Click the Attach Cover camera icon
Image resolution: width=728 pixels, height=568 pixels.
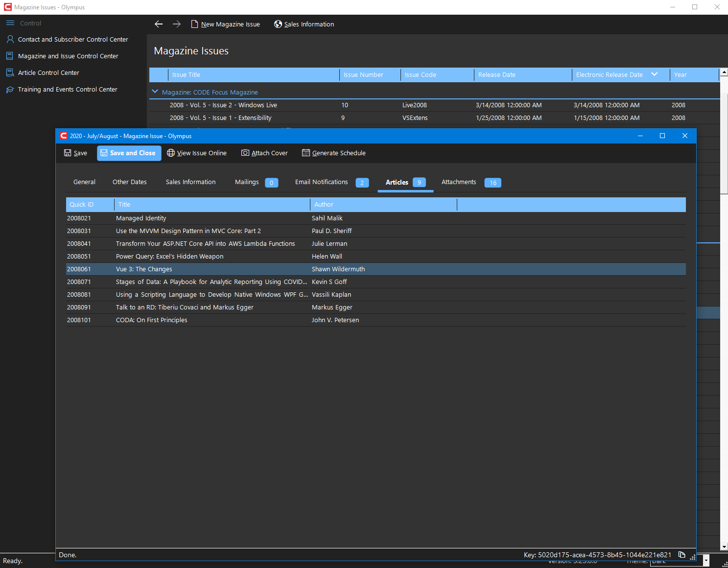(245, 153)
